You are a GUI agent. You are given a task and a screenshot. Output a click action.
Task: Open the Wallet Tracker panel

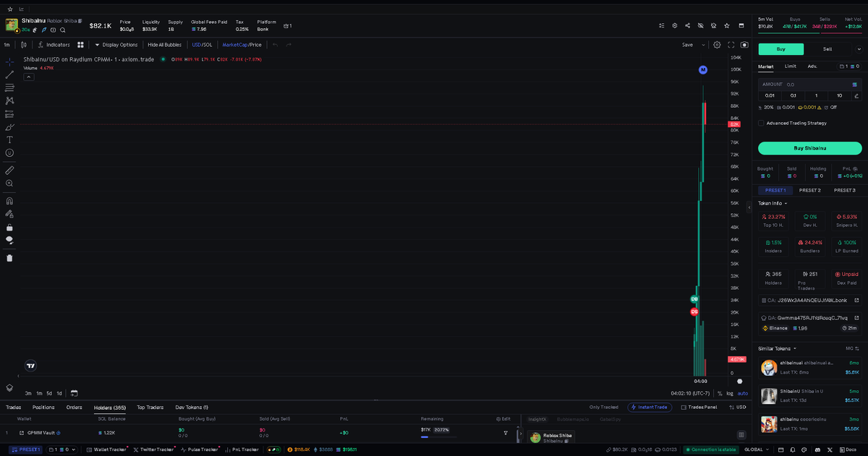point(106,449)
